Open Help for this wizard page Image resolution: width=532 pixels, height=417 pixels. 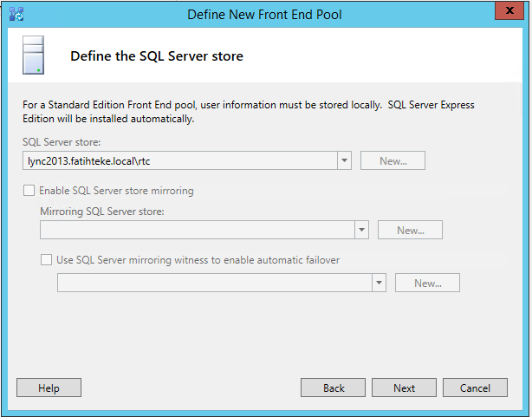click(x=49, y=388)
